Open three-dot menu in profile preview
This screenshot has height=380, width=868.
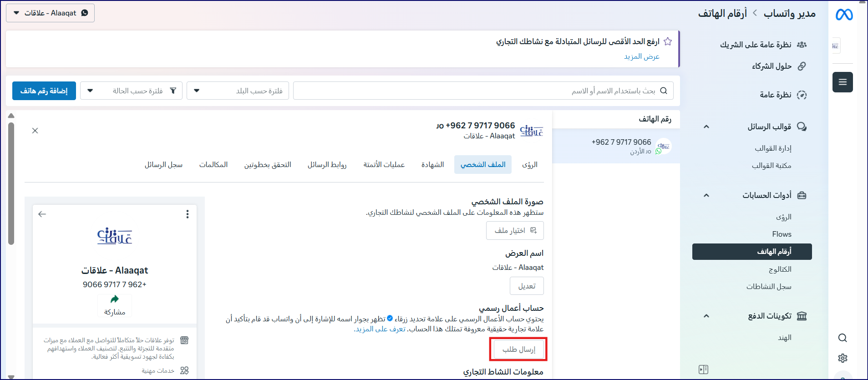pos(188,214)
